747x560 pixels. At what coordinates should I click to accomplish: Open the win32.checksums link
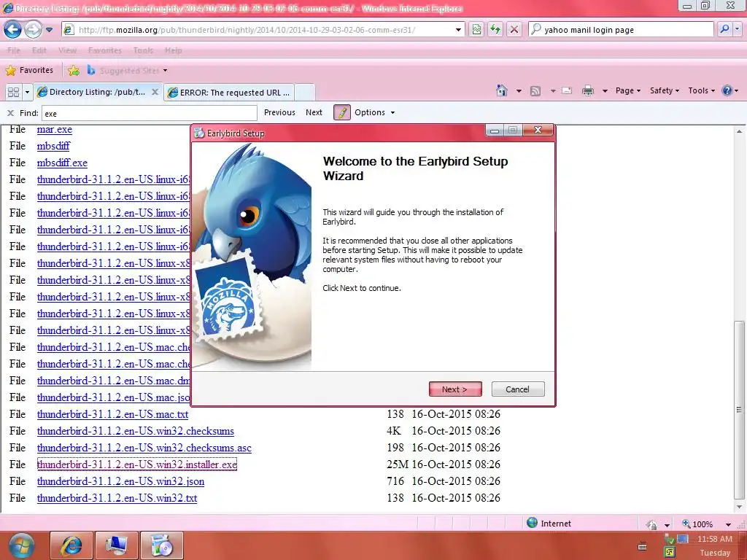[136, 431]
